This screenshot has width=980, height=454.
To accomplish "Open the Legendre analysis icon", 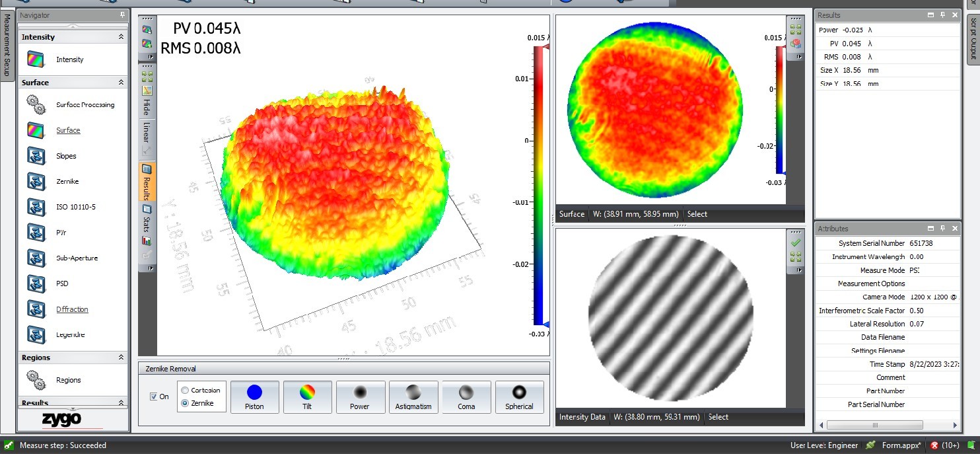I will (x=36, y=334).
